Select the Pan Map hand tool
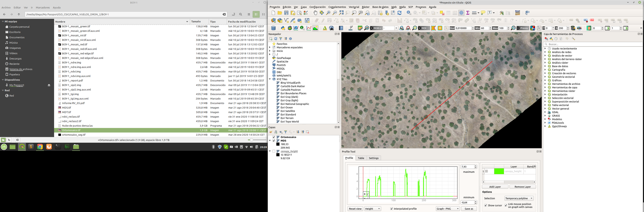This screenshot has width=644, height=212. point(315,13)
